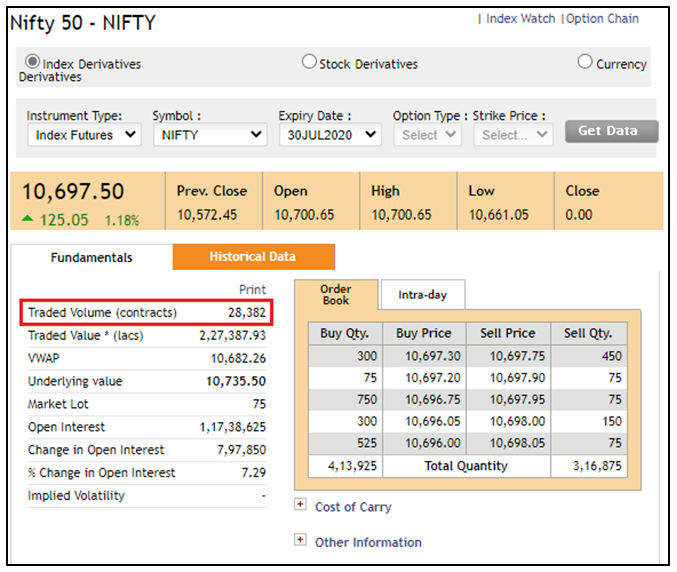
Task: Click the Get Data button
Action: click(611, 131)
